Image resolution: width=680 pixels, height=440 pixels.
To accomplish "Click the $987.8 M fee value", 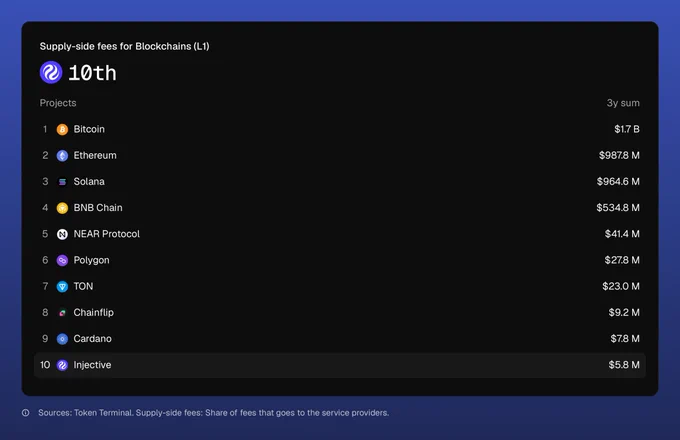I will pos(619,155).
